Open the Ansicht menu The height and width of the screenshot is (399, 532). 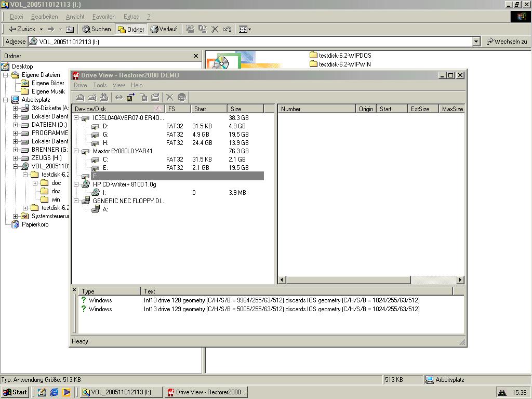click(x=75, y=17)
